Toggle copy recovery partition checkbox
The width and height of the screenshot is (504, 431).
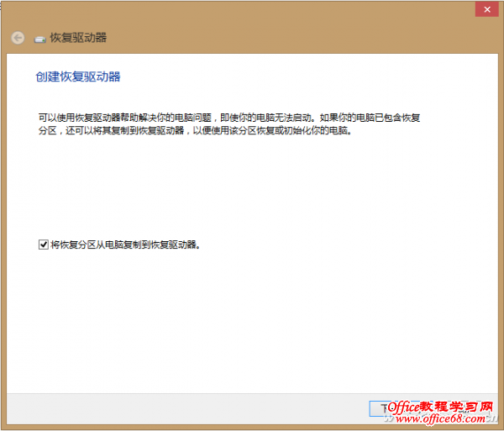(44, 244)
